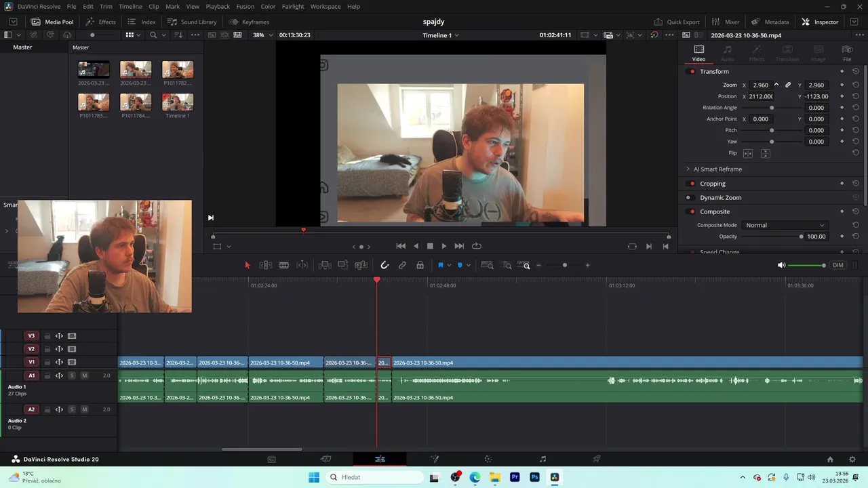Show the Mixer panel

(x=725, y=22)
